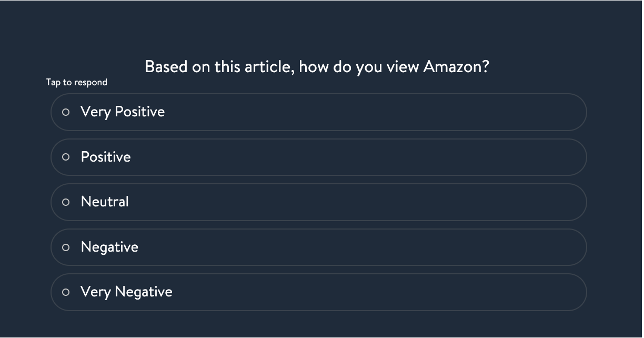Click the blank area above the question heading

321,26
